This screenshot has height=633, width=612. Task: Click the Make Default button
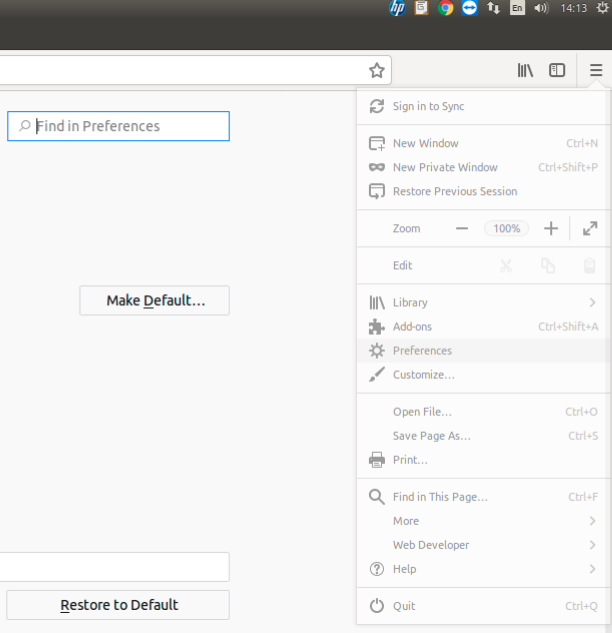point(155,300)
